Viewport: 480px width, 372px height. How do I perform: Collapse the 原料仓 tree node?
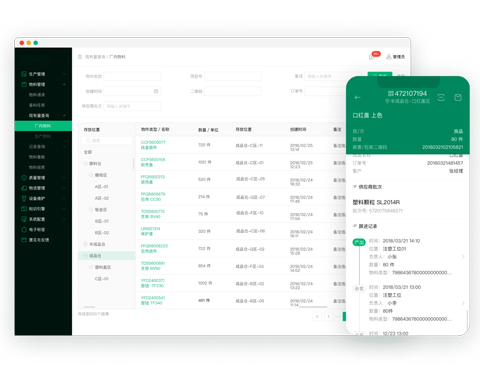(85, 164)
